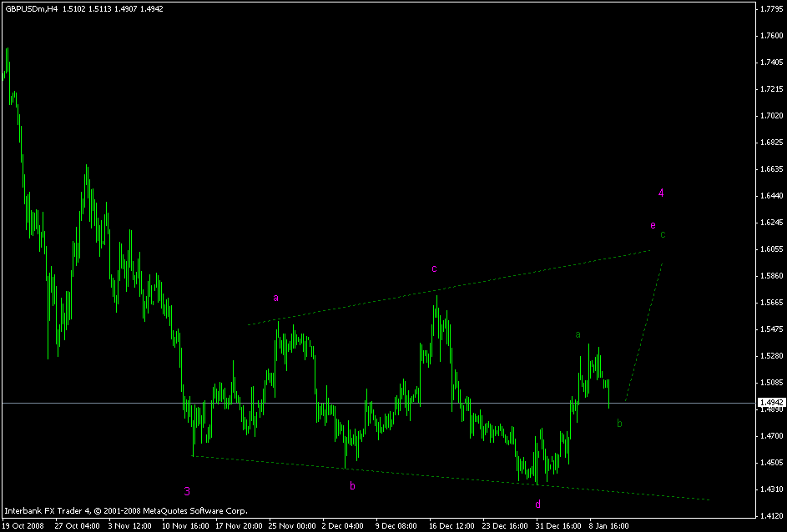
Task: Select the magenta wave label 3
Action: pyautogui.click(x=187, y=491)
